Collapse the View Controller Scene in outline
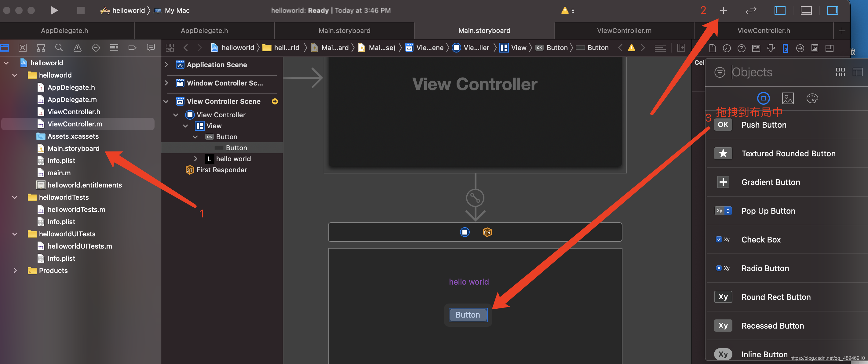The image size is (868, 364). click(166, 101)
